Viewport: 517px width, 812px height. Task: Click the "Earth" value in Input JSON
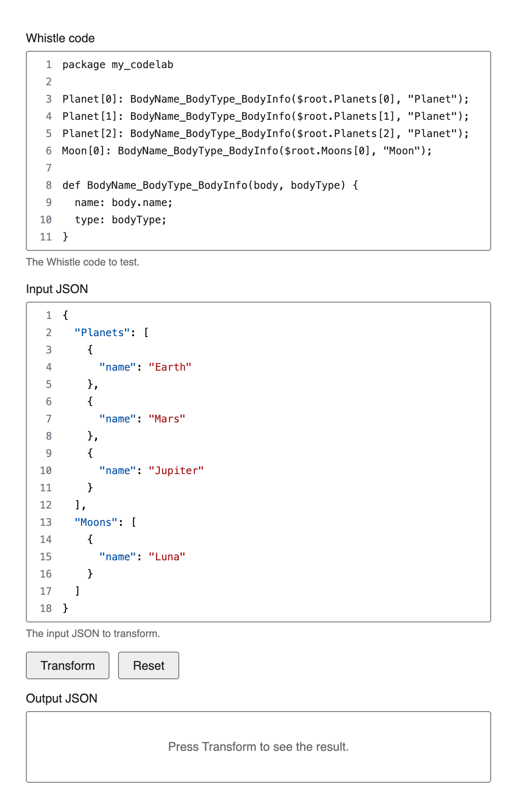pos(170,367)
